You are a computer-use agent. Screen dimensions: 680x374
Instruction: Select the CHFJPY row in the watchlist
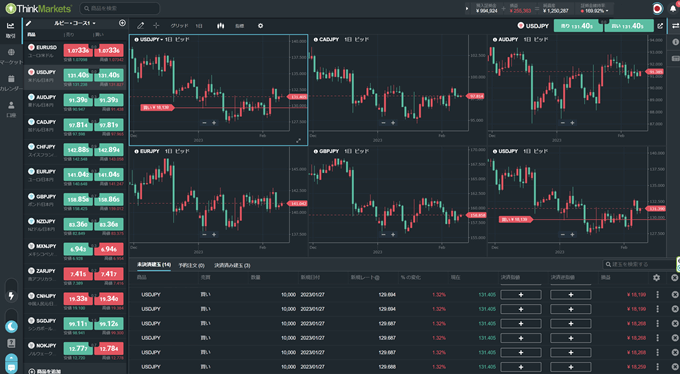(75, 152)
